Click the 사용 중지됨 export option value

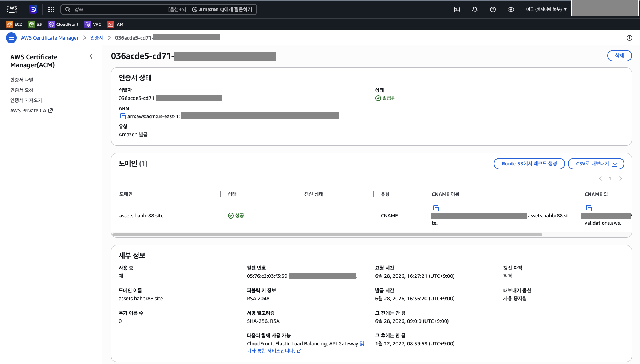(515, 299)
